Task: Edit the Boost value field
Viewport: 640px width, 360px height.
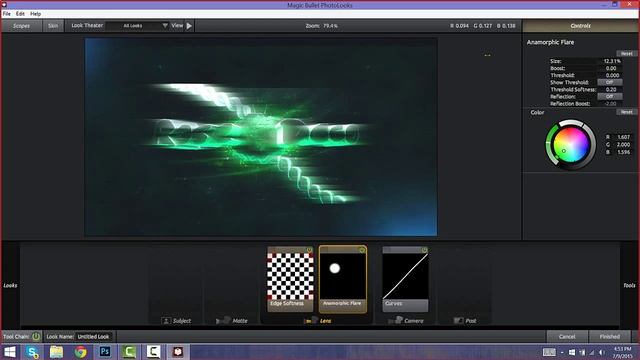Action: point(611,68)
